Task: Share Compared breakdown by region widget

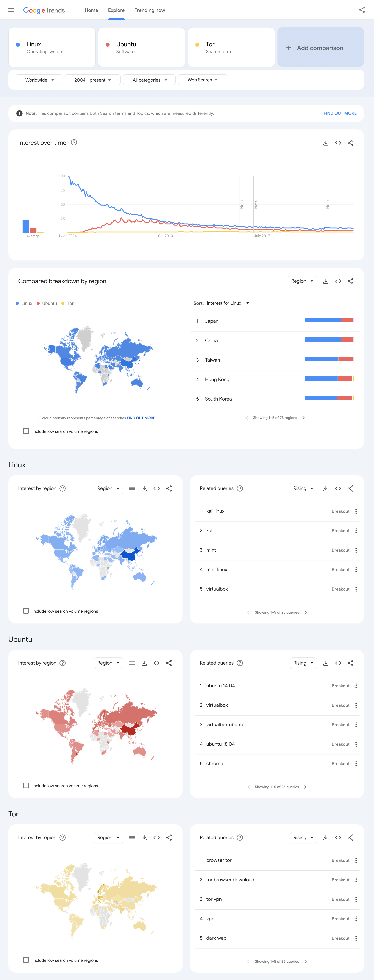Action: (350, 281)
